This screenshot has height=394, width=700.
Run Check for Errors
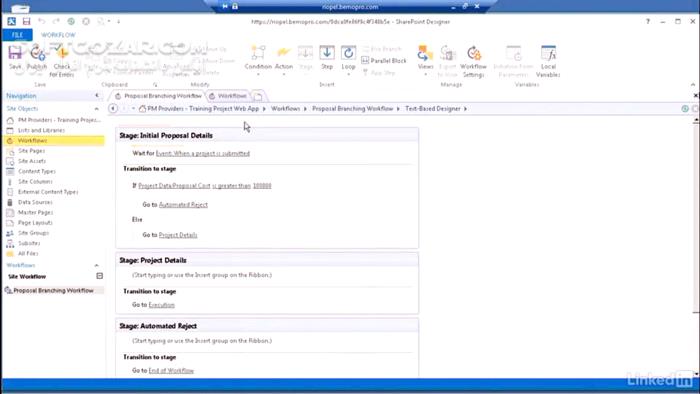click(62, 61)
